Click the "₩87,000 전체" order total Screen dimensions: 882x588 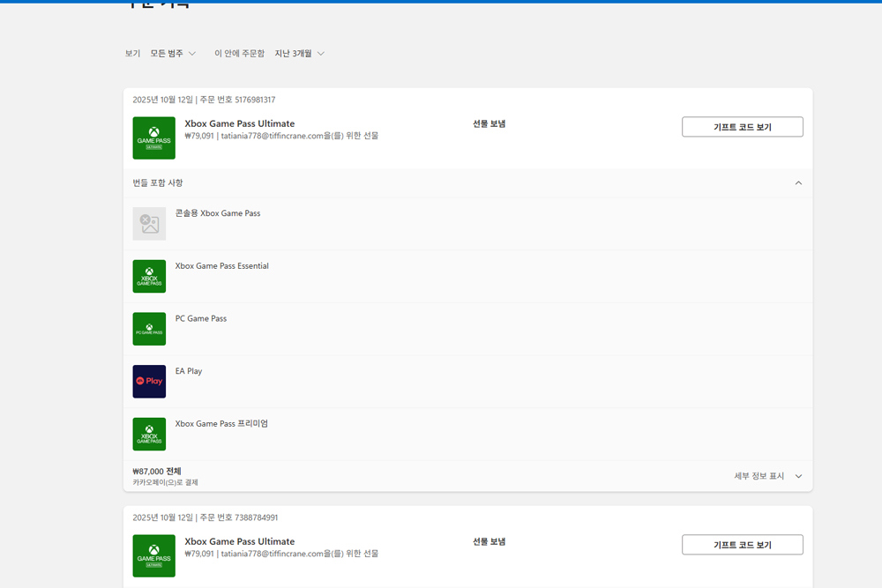point(157,471)
